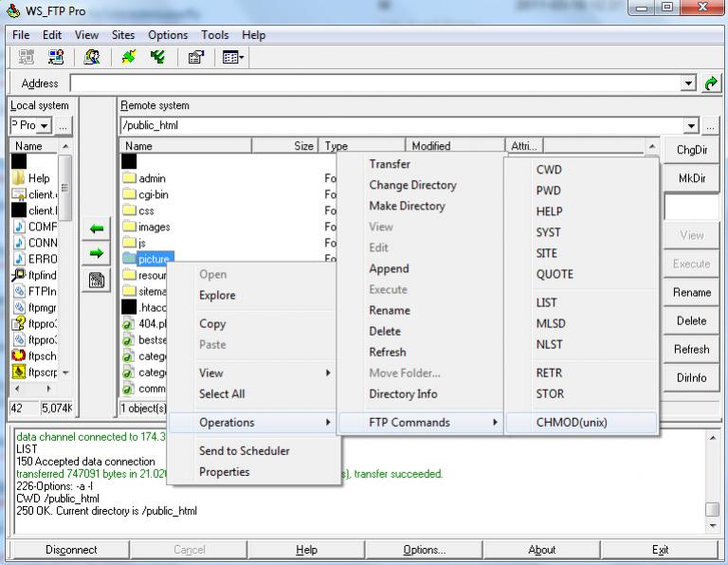Click the remote Rename button
728x565 pixels.
[x=691, y=293]
